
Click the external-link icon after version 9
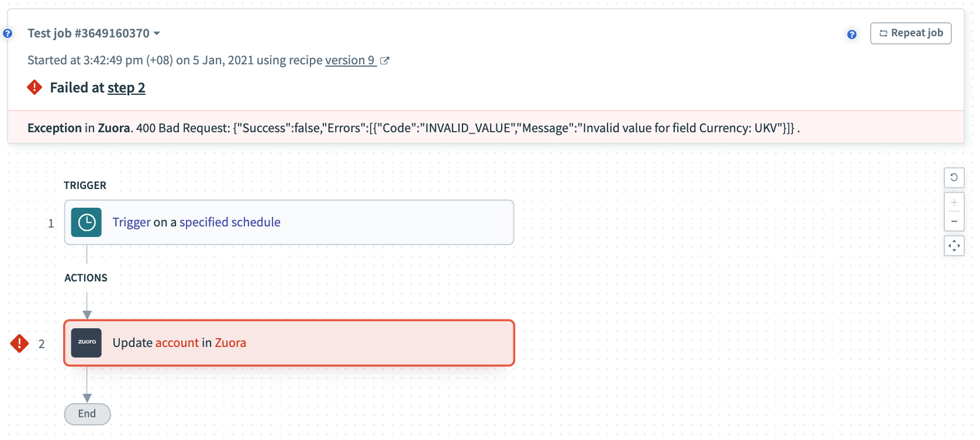coord(384,60)
